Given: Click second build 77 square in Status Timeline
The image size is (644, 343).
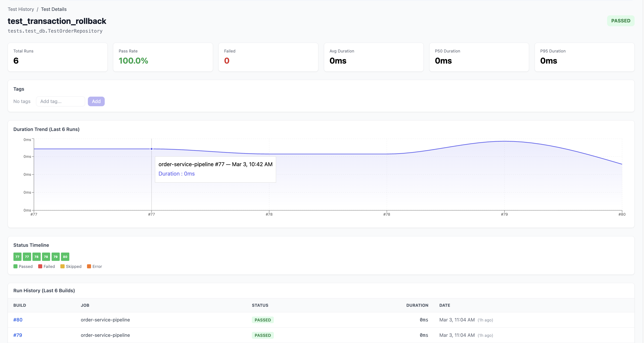Looking at the screenshot, I should pos(27,257).
